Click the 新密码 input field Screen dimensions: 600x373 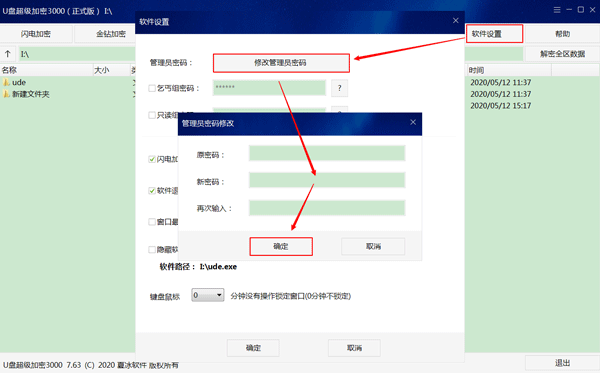[327, 180]
